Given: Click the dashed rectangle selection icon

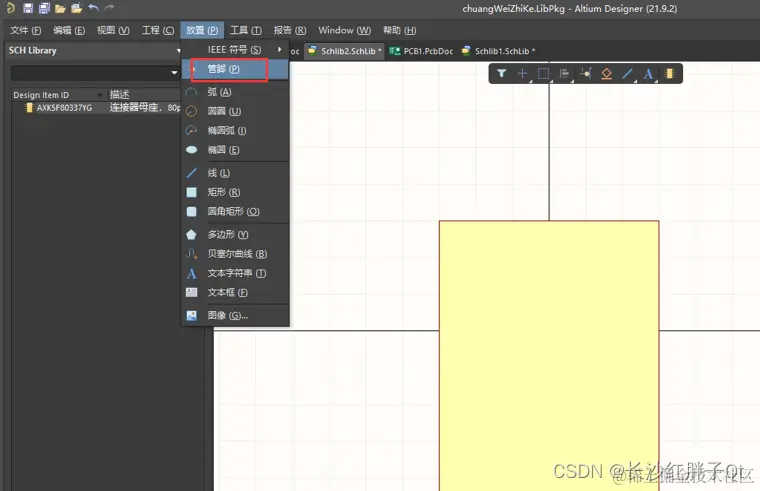Looking at the screenshot, I should (x=543, y=74).
